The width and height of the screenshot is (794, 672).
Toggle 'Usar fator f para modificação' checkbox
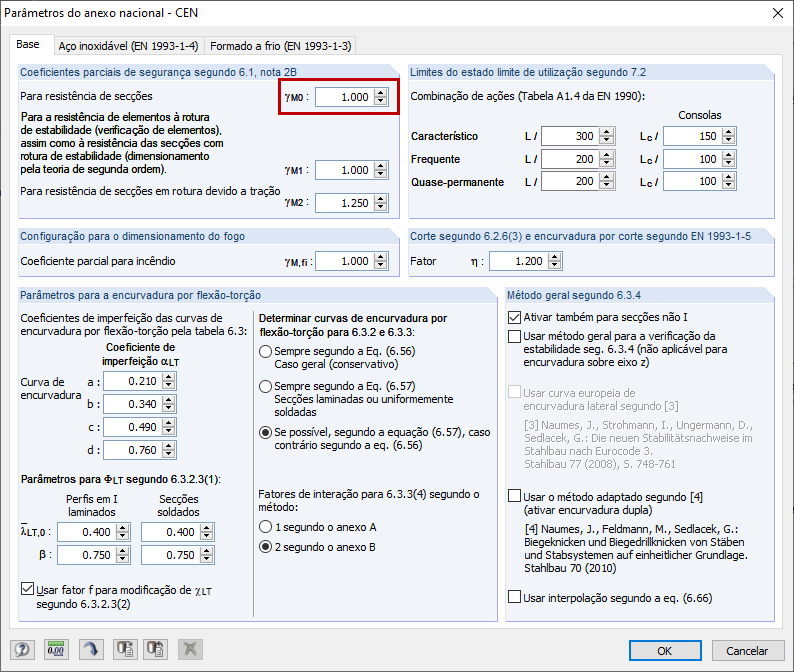pos(27,589)
